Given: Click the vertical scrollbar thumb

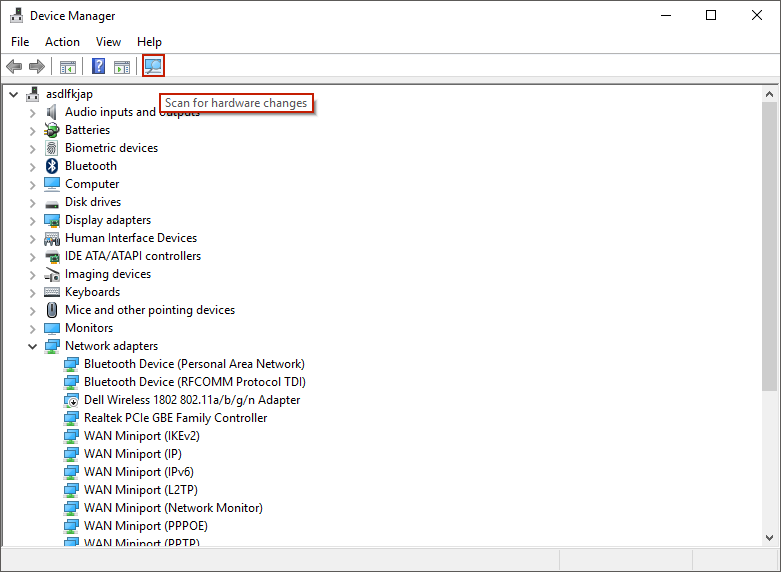Looking at the screenshot, I should tap(769, 246).
